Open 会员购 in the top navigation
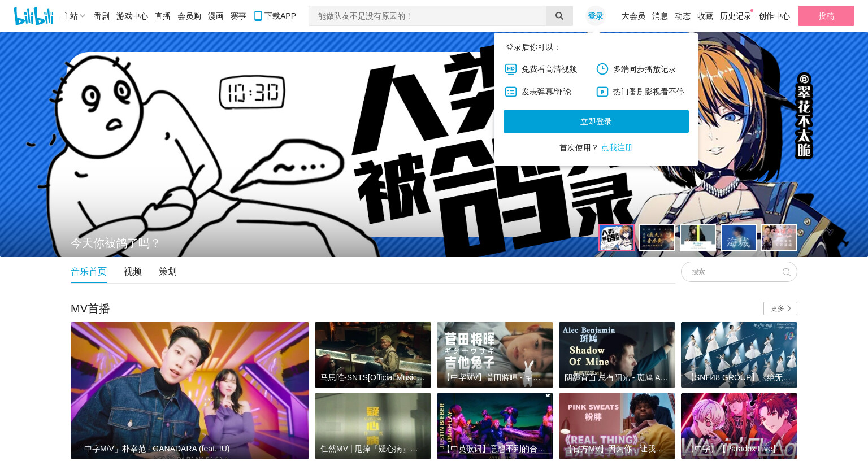The image size is (868, 461). 189,16
